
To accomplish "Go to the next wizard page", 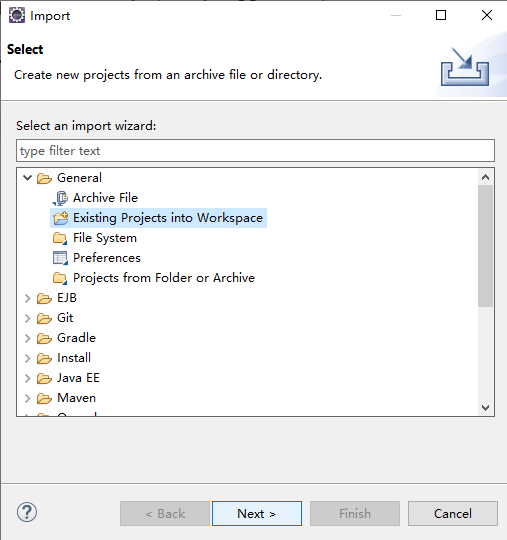I will (x=257, y=513).
